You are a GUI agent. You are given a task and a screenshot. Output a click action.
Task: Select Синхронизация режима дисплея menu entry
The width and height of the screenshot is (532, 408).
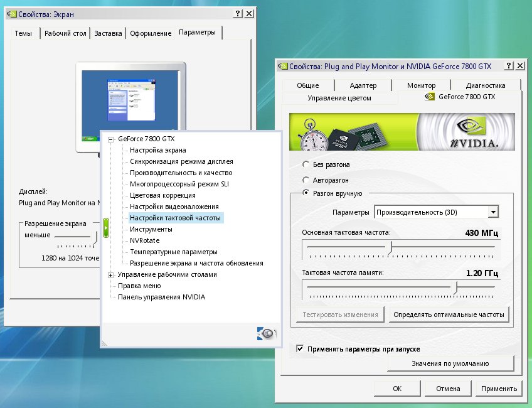[x=181, y=161]
